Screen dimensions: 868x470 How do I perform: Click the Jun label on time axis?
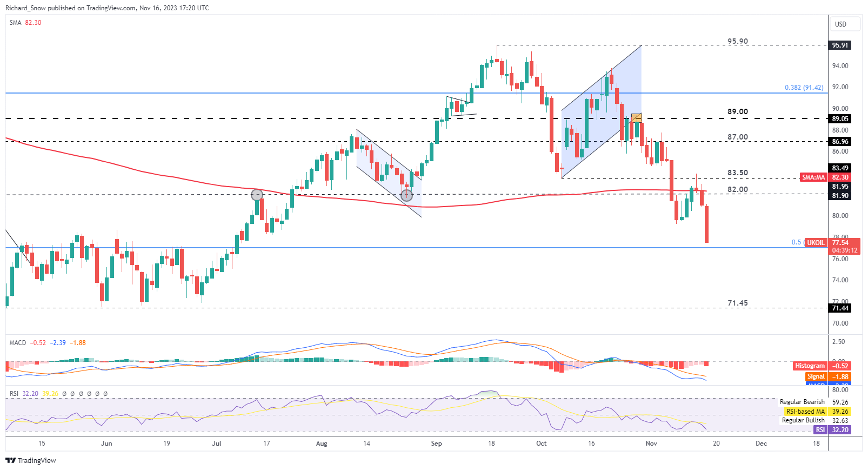point(106,443)
